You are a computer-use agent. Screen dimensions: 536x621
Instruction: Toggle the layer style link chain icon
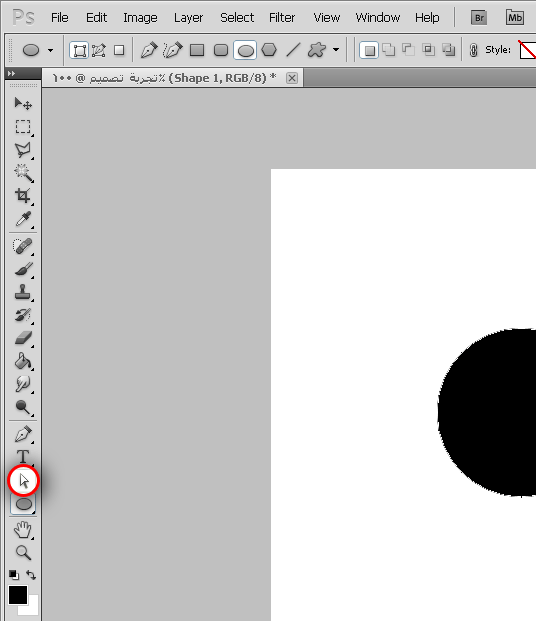473,50
